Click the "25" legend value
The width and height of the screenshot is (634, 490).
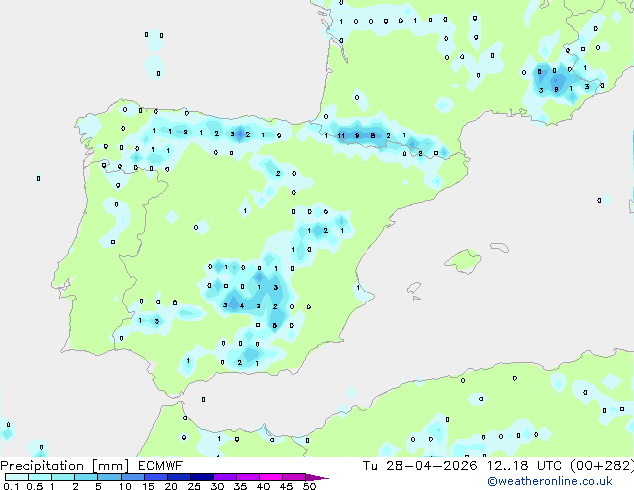(194, 486)
